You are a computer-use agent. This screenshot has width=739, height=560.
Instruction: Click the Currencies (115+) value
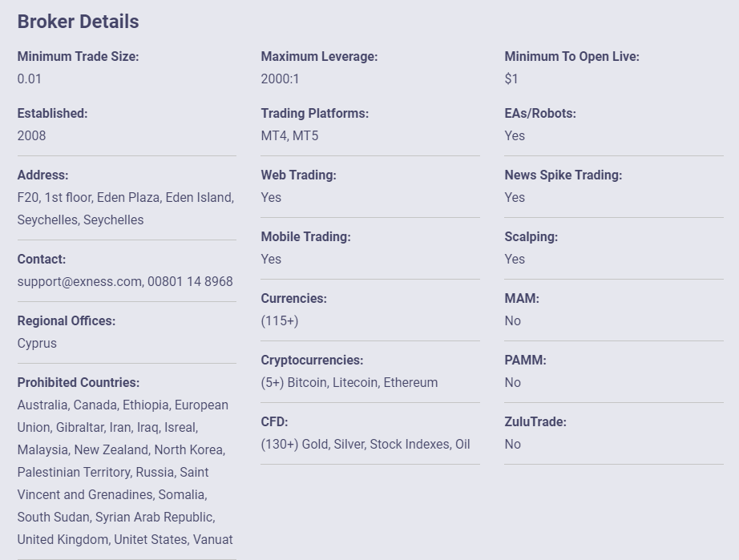pos(280,320)
